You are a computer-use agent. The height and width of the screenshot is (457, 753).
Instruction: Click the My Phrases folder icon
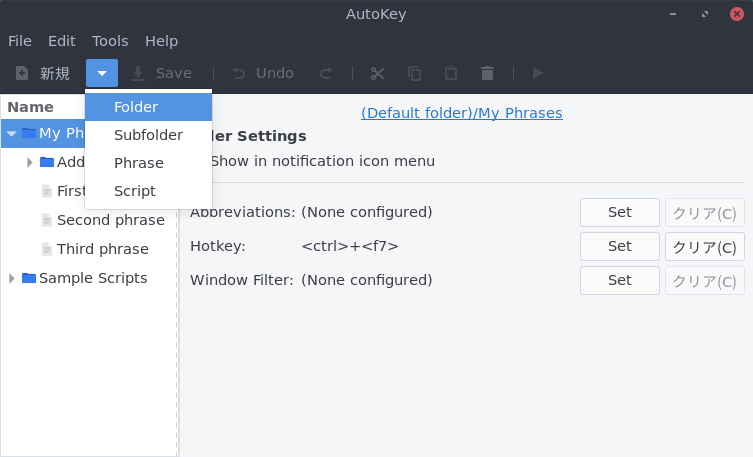[x=29, y=133]
